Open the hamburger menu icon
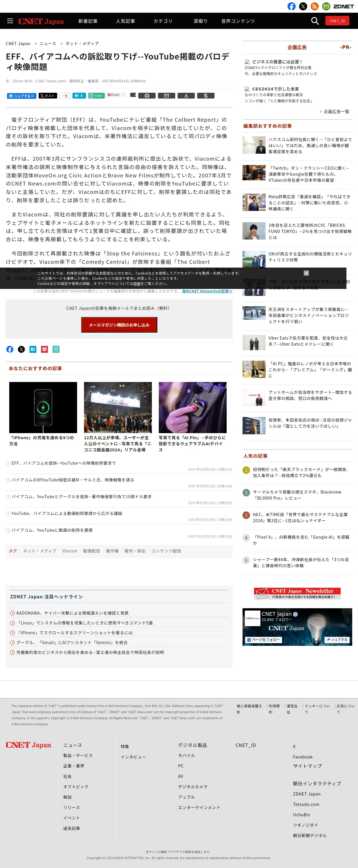 click(x=10, y=21)
